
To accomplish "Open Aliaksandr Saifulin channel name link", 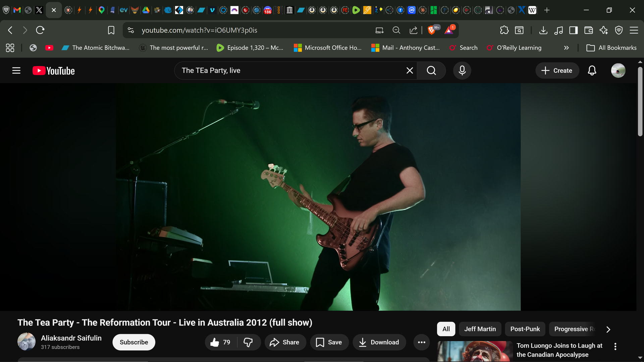I will pyautogui.click(x=71, y=338).
